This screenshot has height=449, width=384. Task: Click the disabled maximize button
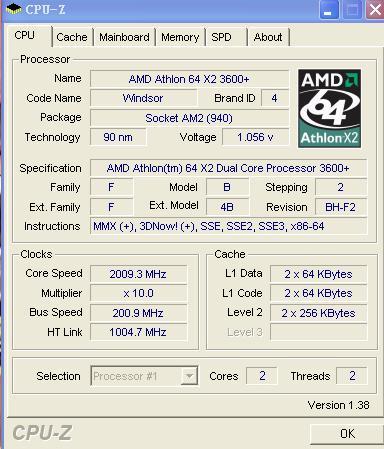[x=352, y=10]
